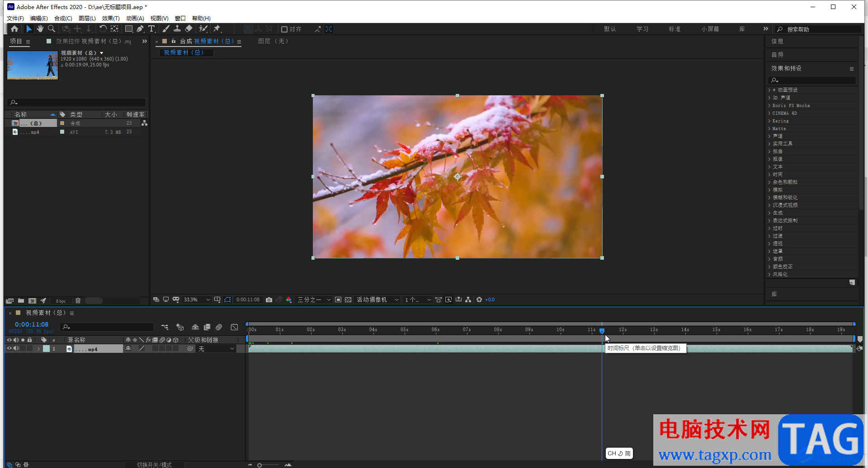Expand the 动画预设 effects category

pos(769,90)
